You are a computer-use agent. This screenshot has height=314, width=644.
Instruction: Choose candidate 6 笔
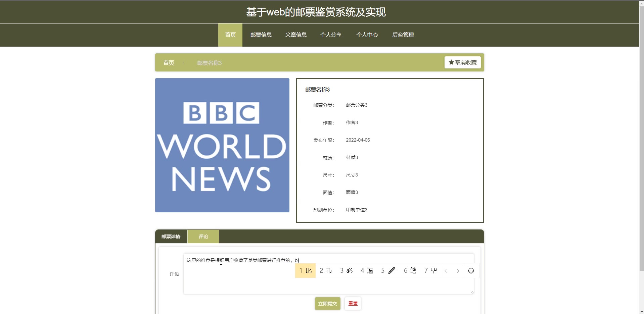tap(410, 271)
